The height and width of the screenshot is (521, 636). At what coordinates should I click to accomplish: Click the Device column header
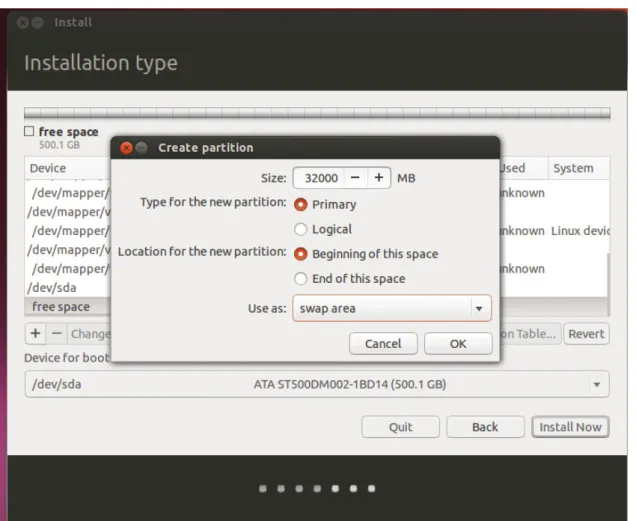coord(68,168)
